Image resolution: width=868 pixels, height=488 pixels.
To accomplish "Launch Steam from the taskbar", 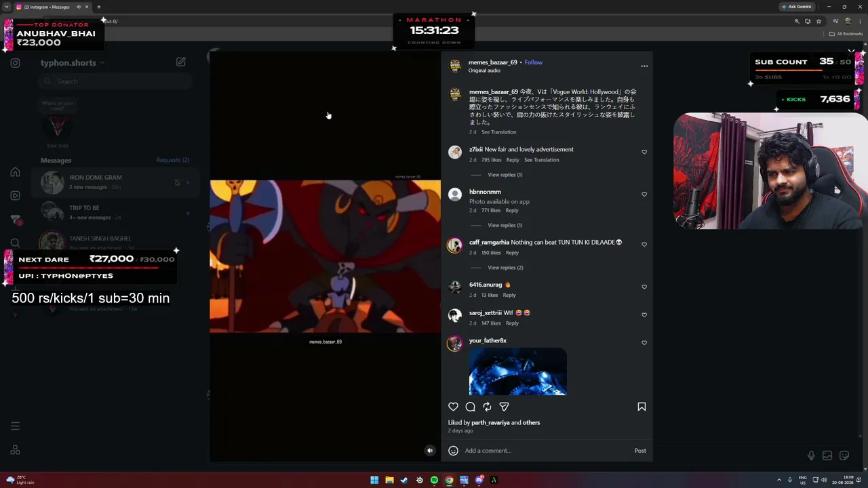I will 404,480.
